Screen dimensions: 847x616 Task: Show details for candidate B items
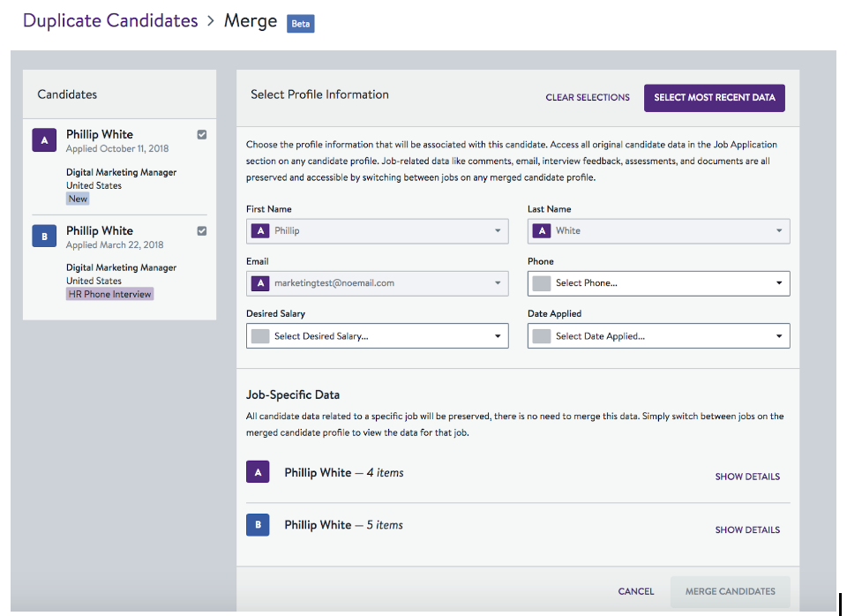click(747, 530)
